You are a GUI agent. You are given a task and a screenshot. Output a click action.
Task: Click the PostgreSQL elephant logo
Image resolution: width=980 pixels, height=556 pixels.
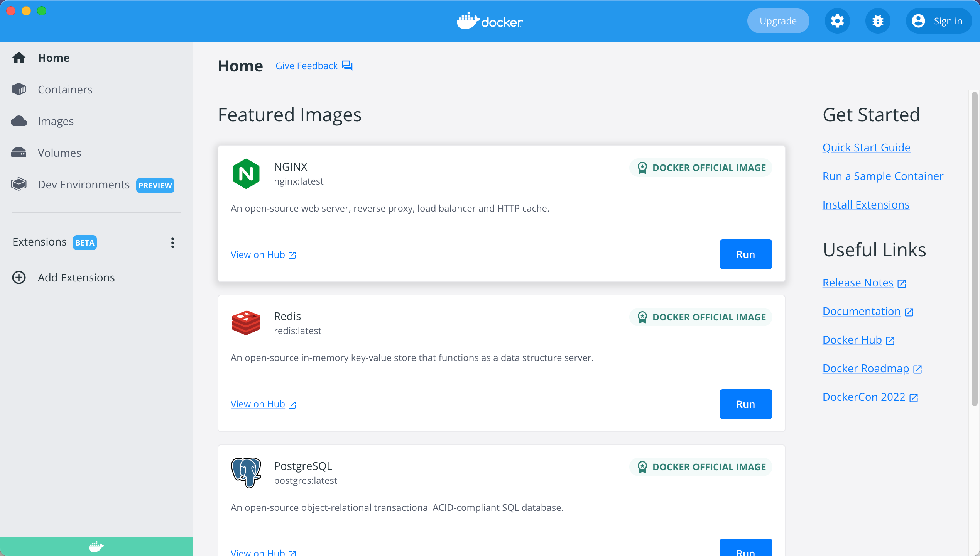tap(246, 473)
